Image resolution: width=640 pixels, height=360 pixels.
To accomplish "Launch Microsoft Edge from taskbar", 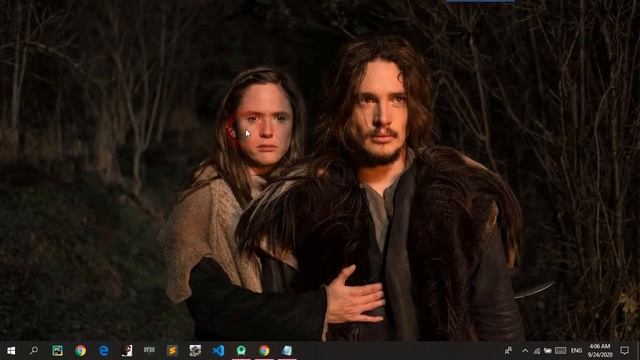I will (x=104, y=351).
